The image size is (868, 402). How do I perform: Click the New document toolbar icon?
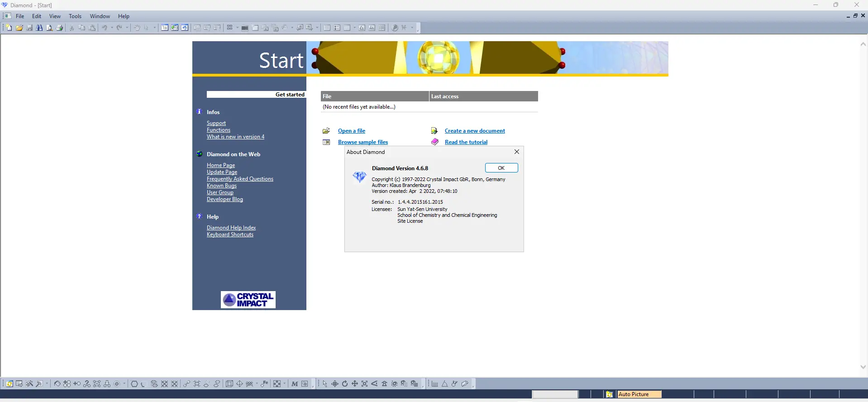tap(9, 28)
